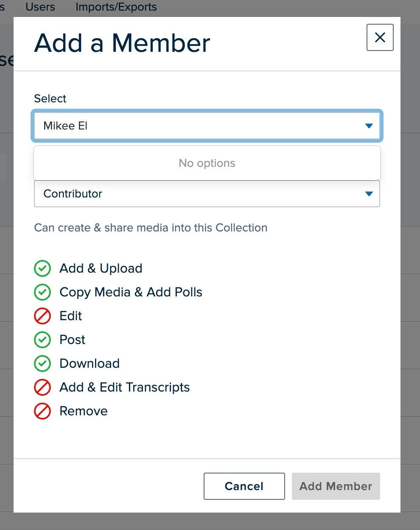Click the Add Member button
Viewport: 420px width, 530px height.
click(x=336, y=486)
